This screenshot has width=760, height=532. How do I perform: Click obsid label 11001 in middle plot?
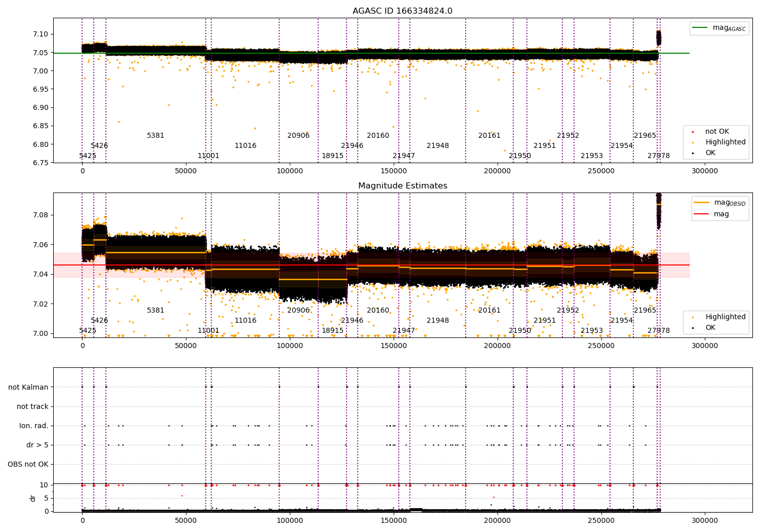click(209, 331)
